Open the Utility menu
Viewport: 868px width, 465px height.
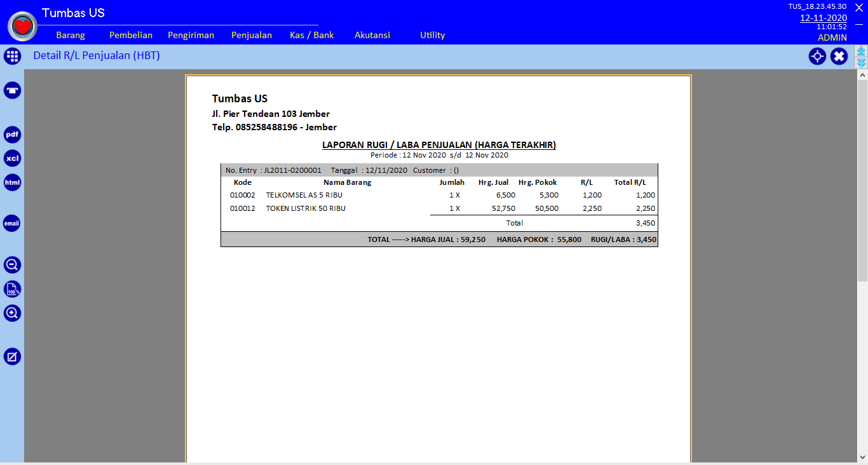433,35
